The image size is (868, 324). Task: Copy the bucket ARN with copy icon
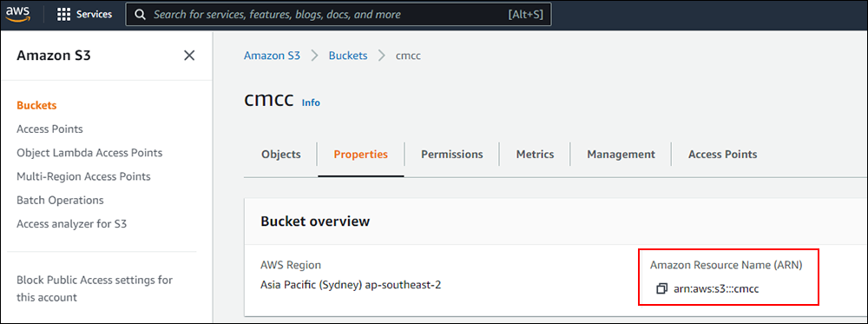[661, 289]
